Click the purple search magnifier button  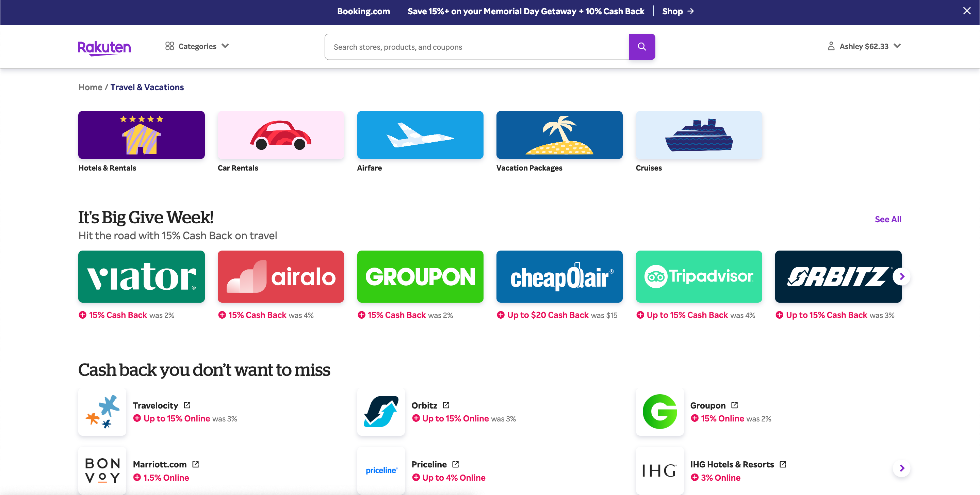point(641,47)
